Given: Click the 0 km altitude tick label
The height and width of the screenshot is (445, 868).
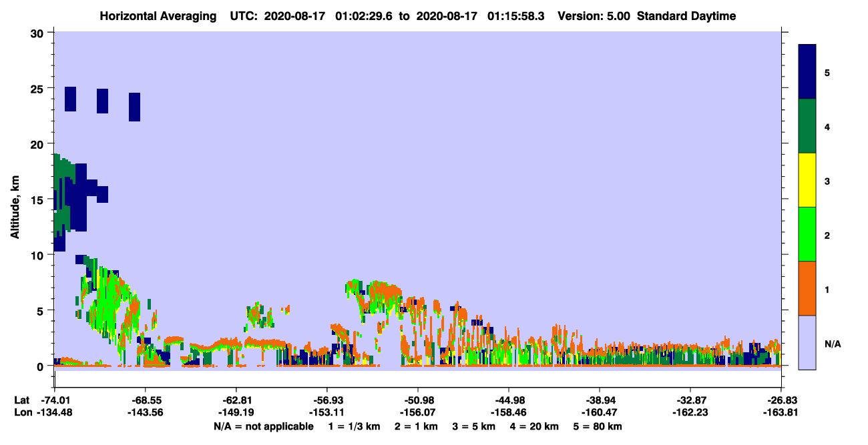Looking at the screenshot, I should click(x=41, y=366).
